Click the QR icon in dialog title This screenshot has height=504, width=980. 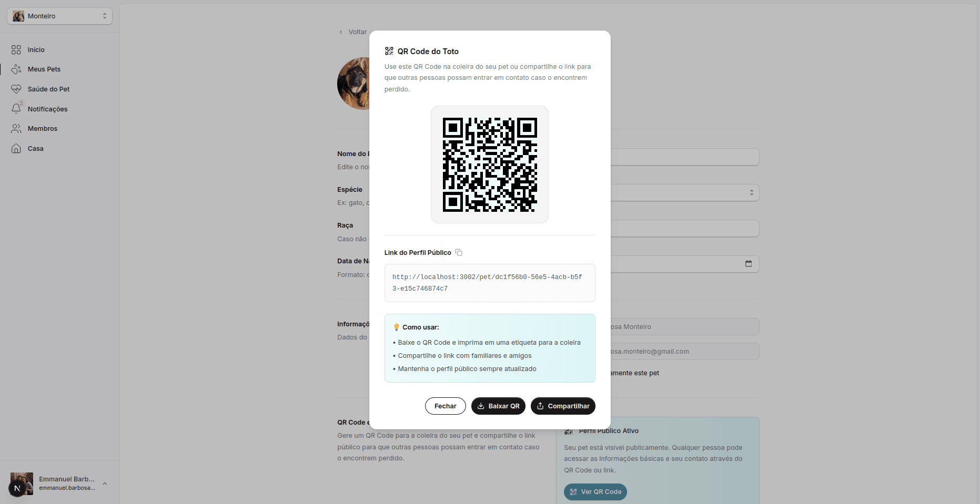[389, 51]
